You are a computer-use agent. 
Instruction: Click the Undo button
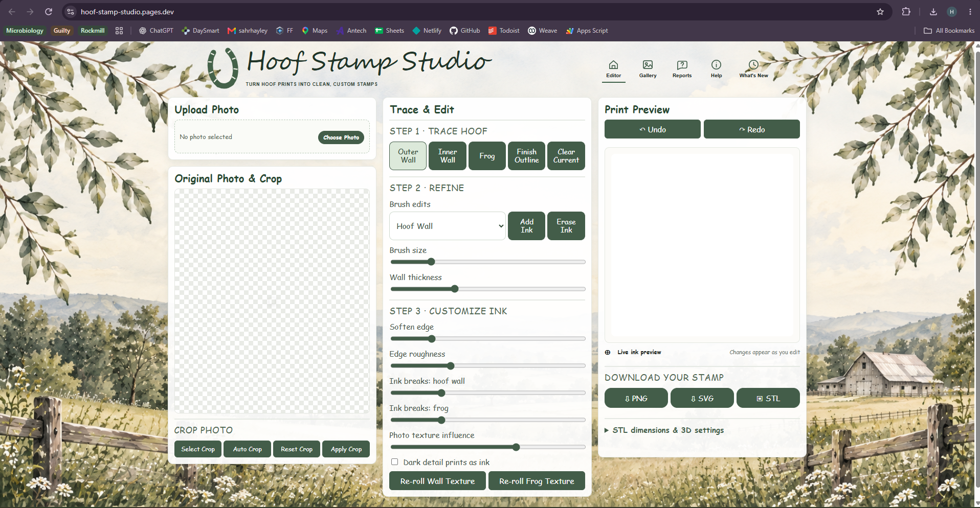coord(653,129)
